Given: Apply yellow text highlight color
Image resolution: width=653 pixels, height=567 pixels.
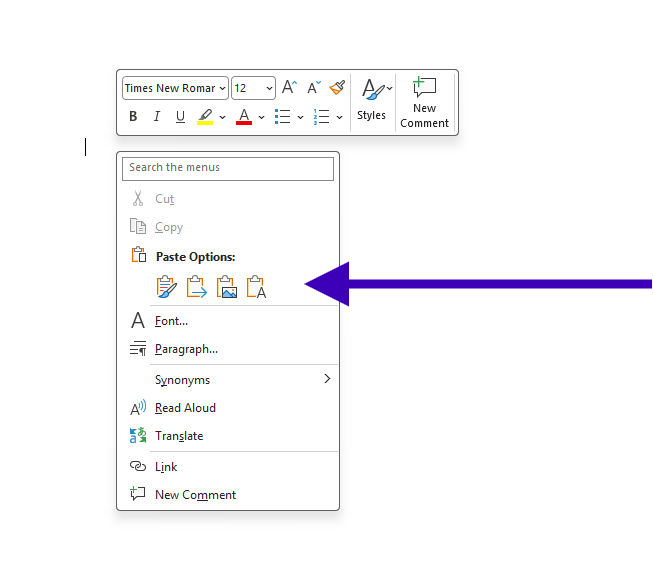Looking at the screenshot, I should coord(205,116).
